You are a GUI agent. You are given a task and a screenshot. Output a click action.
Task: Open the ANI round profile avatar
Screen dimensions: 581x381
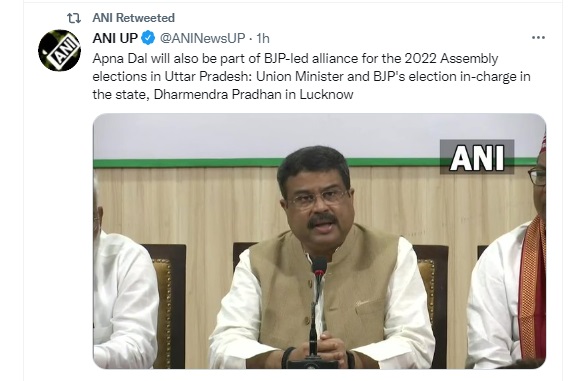60,50
